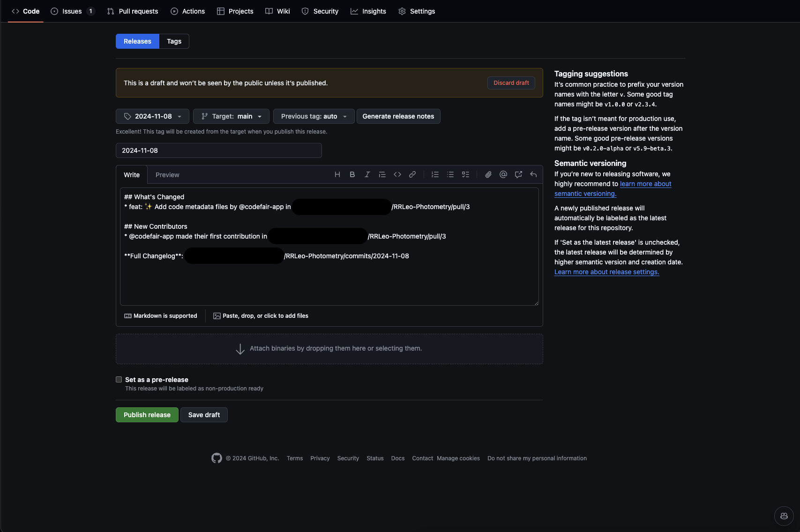Open the Status footer link
The height and width of the screenshot is (532, 800).
click(x=375, y=458)
